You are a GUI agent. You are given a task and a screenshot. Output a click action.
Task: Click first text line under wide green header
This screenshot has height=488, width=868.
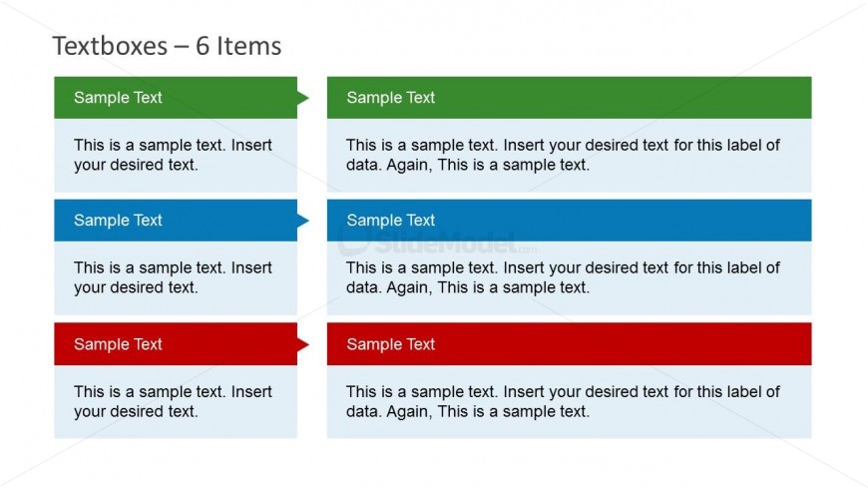pyautogui.click(x=563, y=146)
